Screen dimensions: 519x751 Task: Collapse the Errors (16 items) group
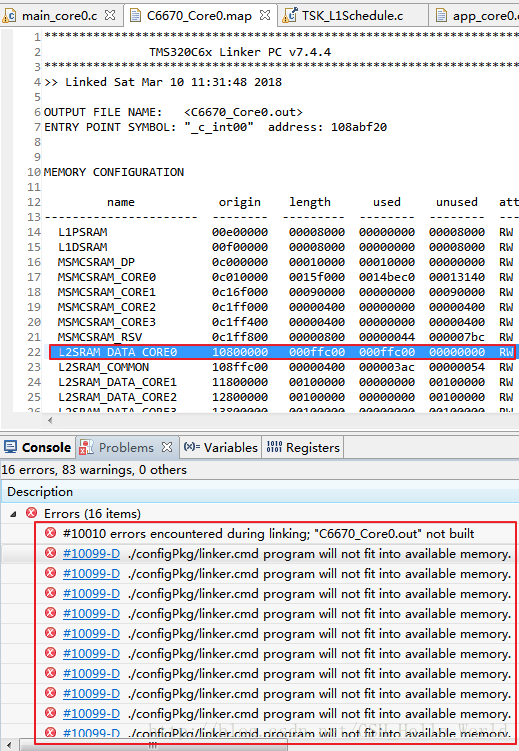[13, 514]
